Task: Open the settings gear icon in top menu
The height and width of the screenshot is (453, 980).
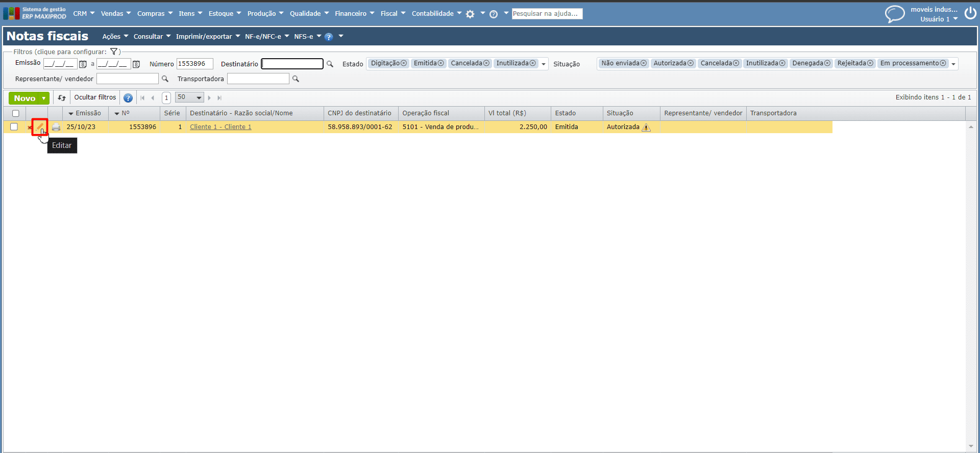Action: [x=470, y=14]
